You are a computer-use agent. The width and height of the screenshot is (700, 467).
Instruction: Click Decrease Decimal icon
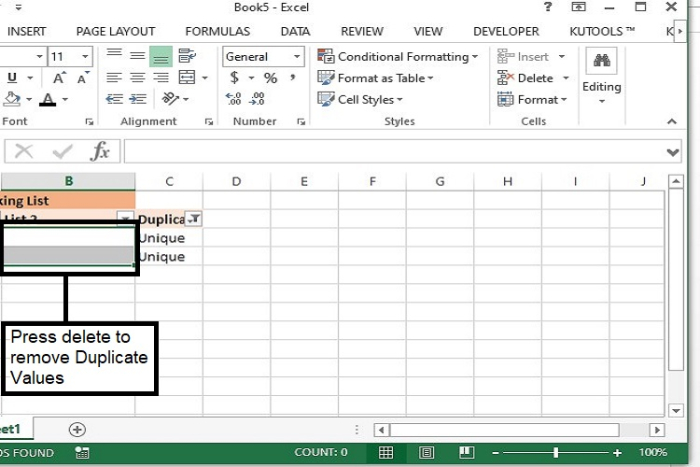pyautogui.click(x=257, y=99)
